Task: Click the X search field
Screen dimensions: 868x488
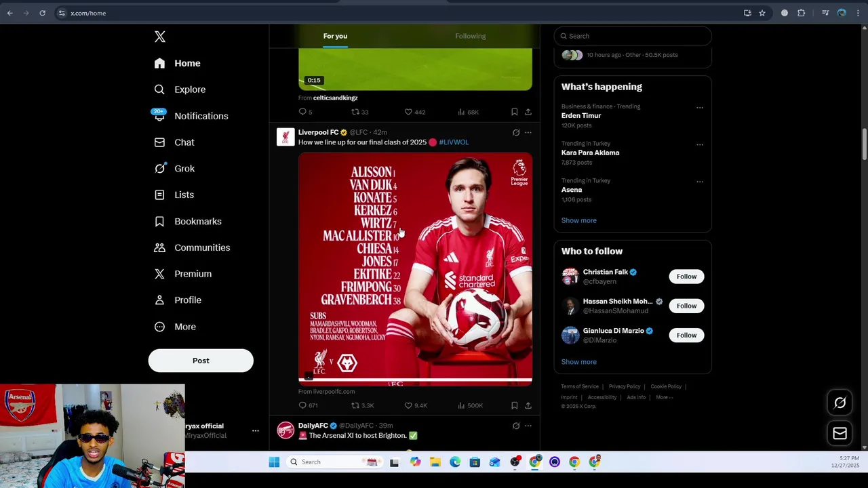Action: click(633, 36)
